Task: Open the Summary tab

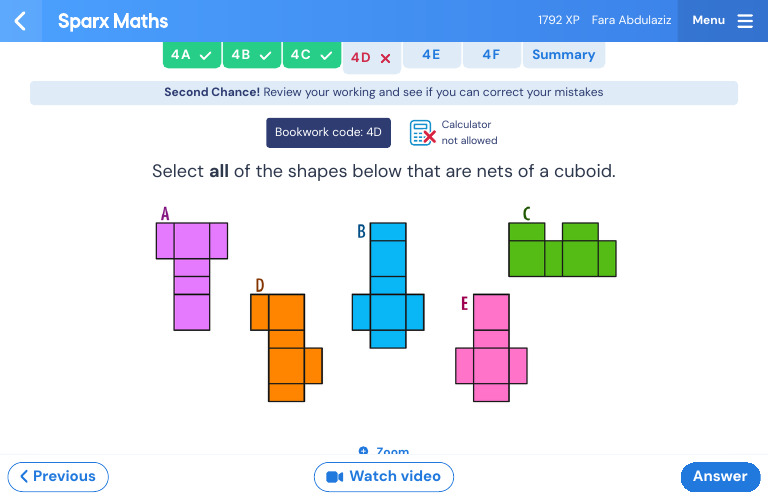Action: click(563, 55)
